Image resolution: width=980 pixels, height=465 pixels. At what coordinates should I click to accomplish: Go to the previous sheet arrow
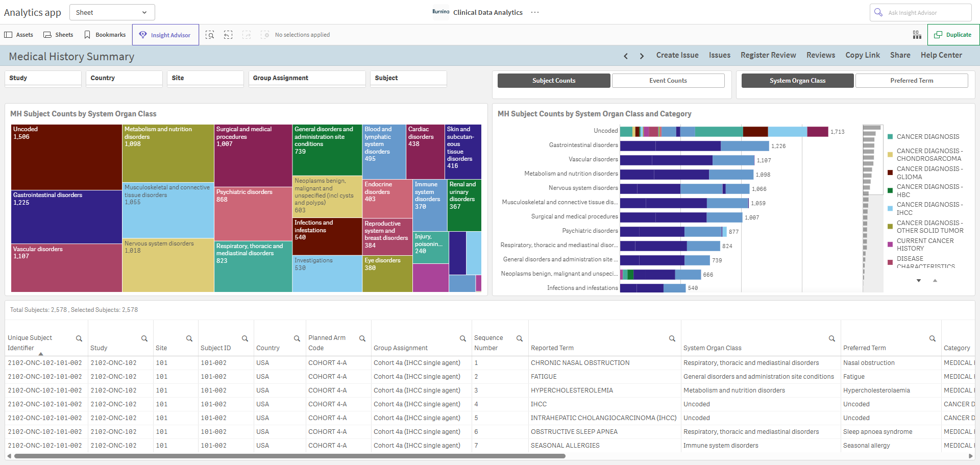click(626, 56)
